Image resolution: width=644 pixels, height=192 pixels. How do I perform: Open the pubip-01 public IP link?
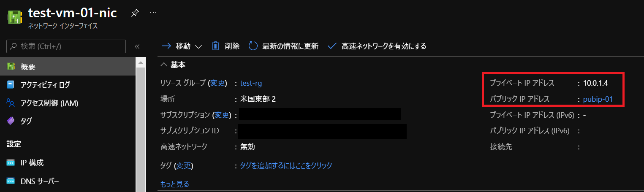pos(598,100)
